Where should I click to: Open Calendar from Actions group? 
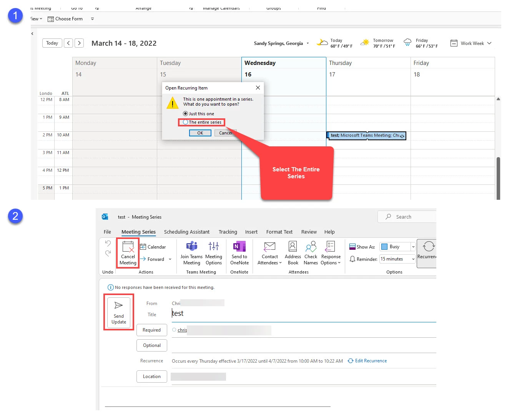(x=153, y=247)
